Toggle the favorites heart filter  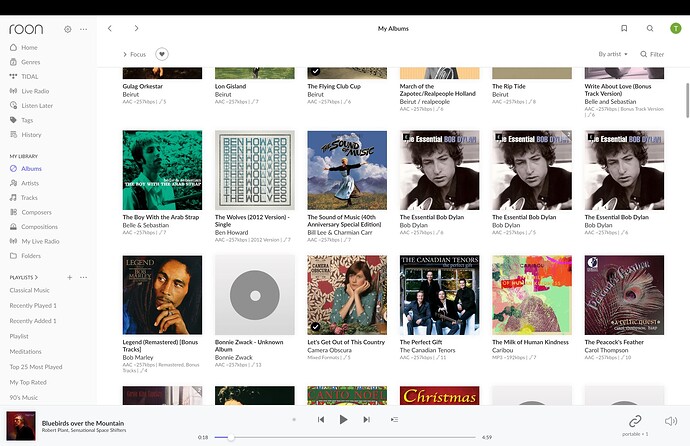point(162,54)
